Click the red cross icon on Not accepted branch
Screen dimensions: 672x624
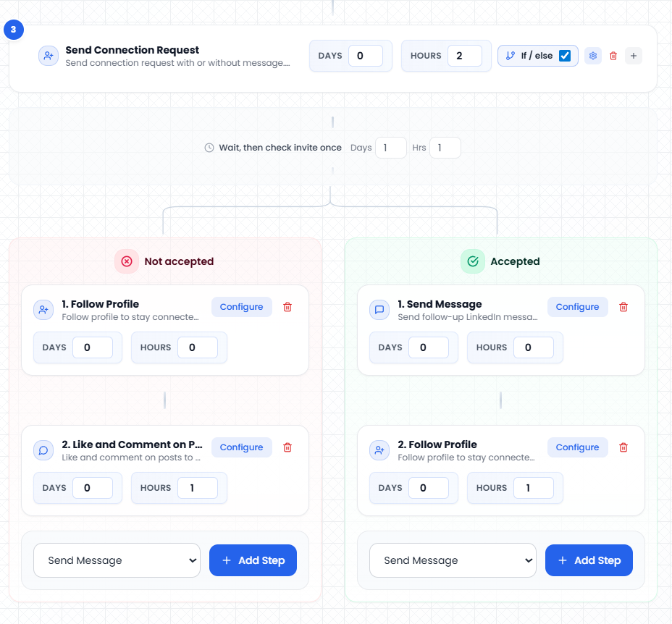(x=127, y=261)
